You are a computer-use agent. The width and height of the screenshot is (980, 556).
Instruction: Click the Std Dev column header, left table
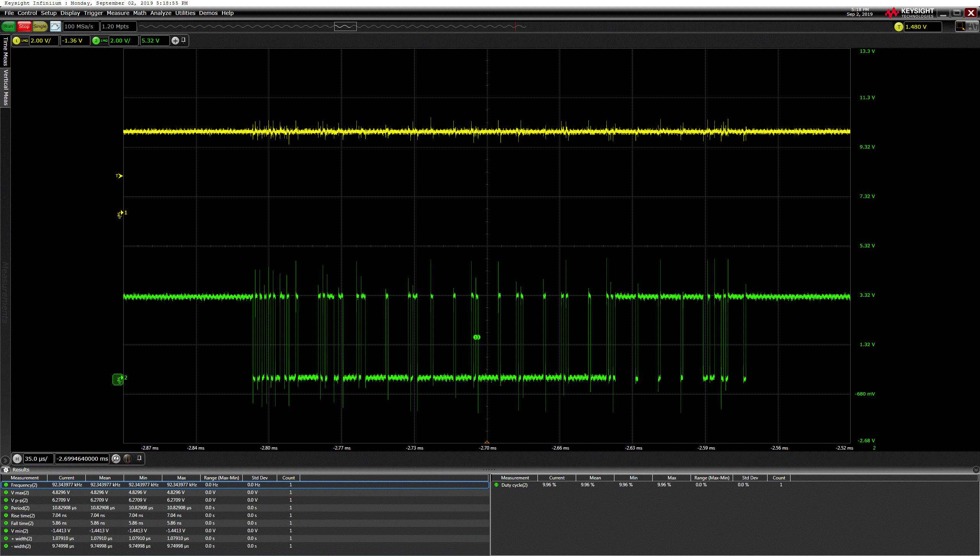pyautogui.click(x=260, y=478)
